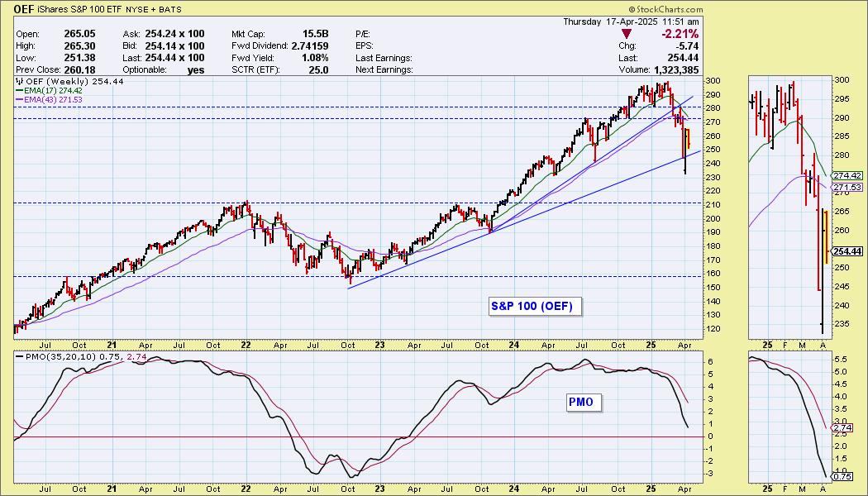Click the Bid quote 254.14 x 100
868x496 pixels.
click(x=175, y=46)
